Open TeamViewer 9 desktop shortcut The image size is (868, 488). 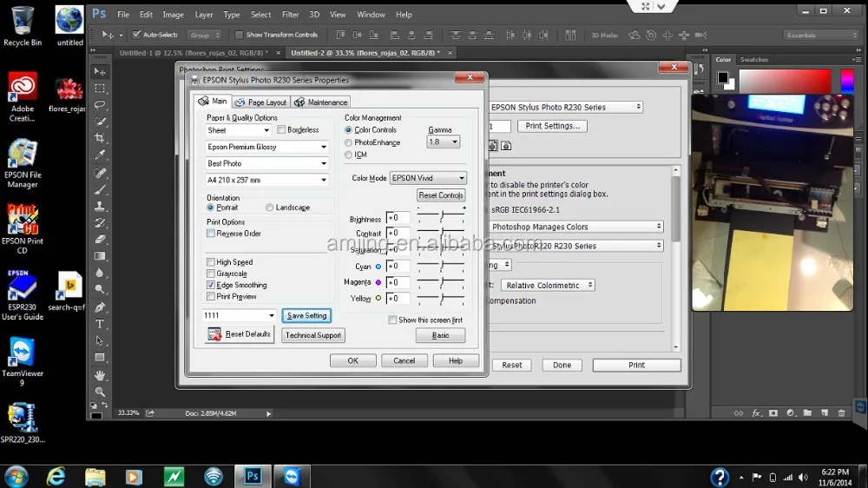tap(23, 361)
